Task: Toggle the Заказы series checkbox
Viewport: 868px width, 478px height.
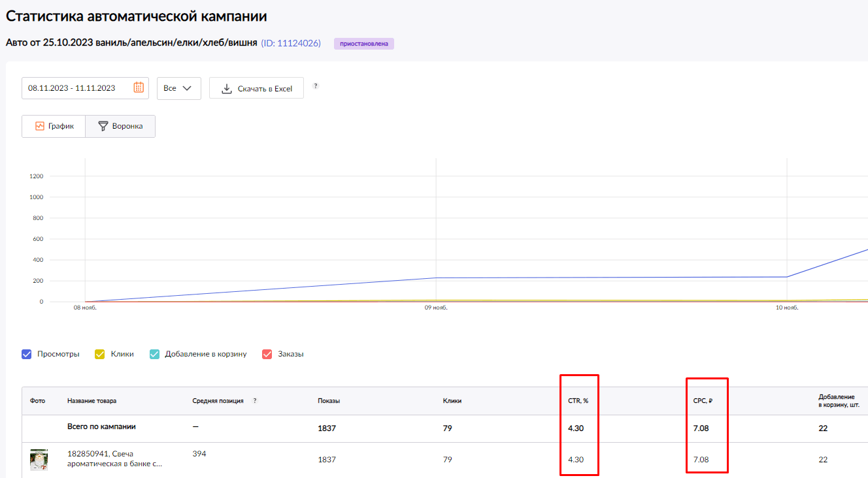Action: (267, 354)
